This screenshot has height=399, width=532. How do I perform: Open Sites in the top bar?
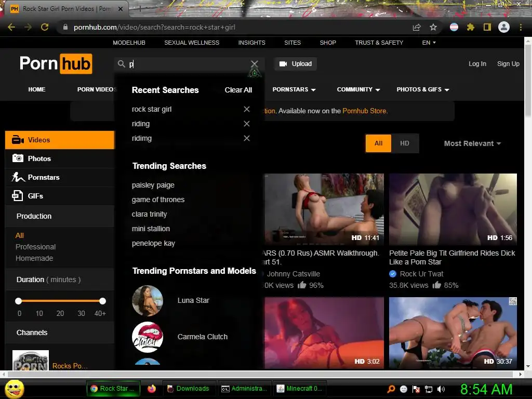(292, 43)
